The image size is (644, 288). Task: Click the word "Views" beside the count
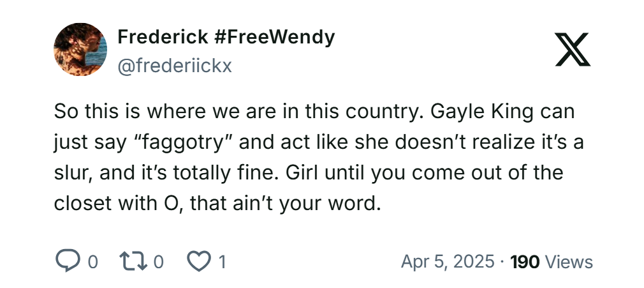569,261
